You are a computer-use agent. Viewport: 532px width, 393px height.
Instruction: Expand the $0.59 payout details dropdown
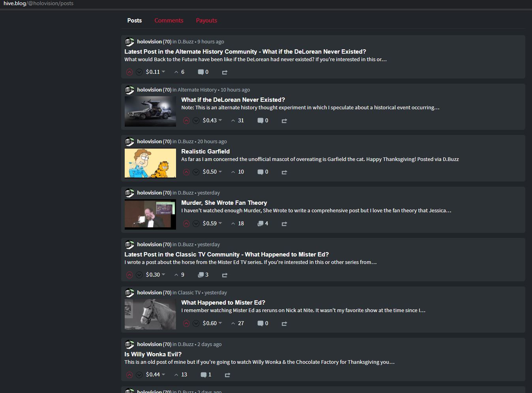(212, 223)
